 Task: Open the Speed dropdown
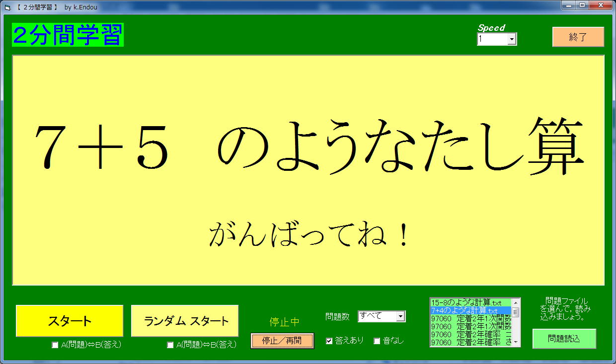(x=511, y=39)
